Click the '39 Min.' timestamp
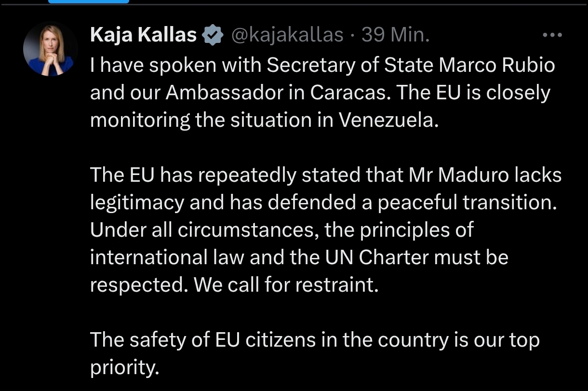This screenshot has width=588, height=391. (x=395, y=35)
